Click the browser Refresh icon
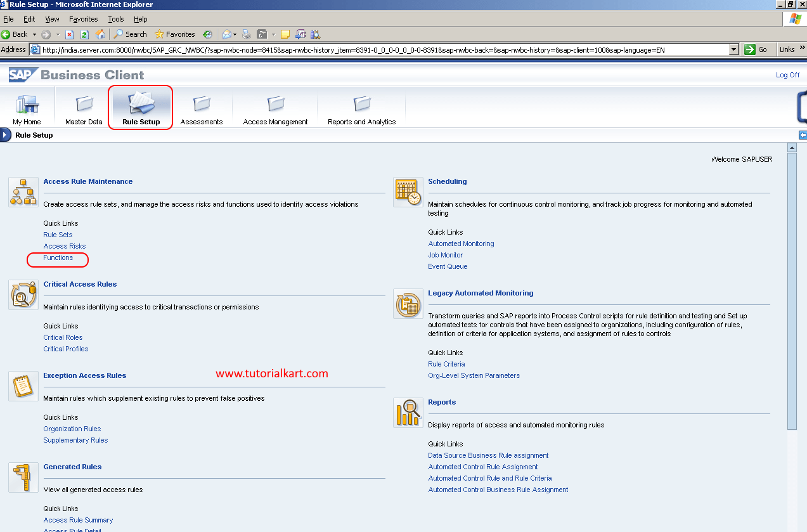Viewport: 807px width, 532px height. pos(84,34)
